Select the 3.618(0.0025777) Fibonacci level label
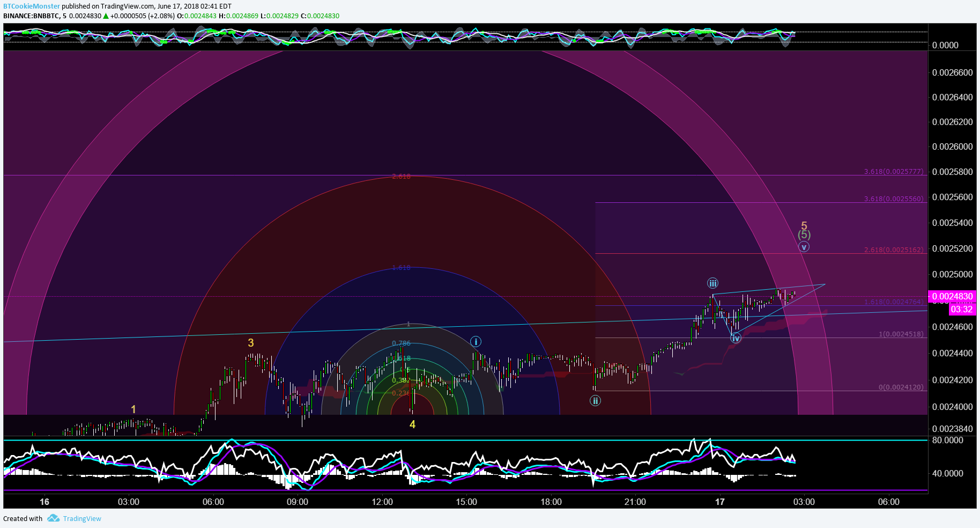 click(x=894, y=172)
